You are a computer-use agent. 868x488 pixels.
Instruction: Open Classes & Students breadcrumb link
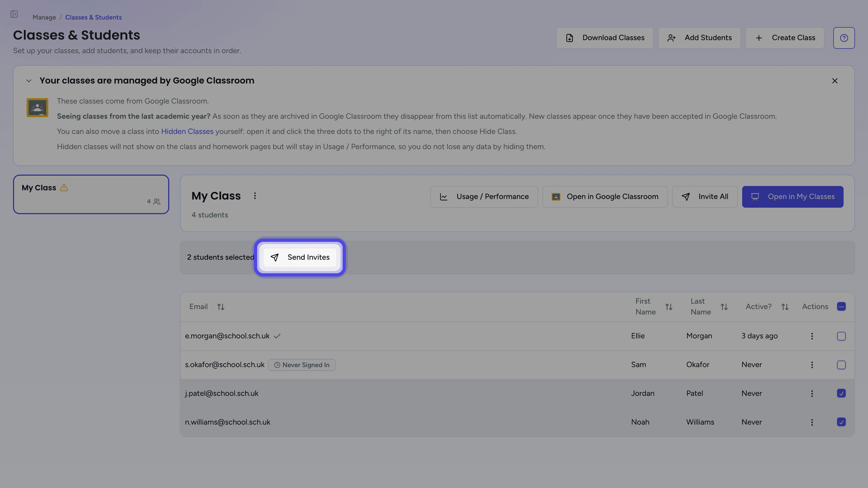point(93,17)
